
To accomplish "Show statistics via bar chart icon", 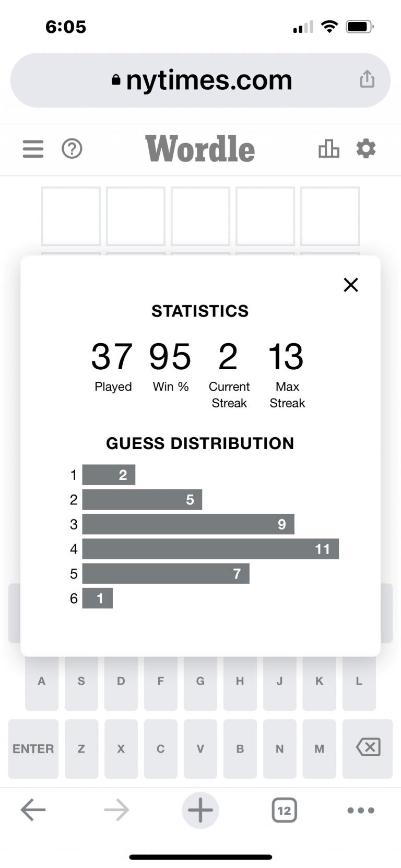I will [x=329, y=149].
